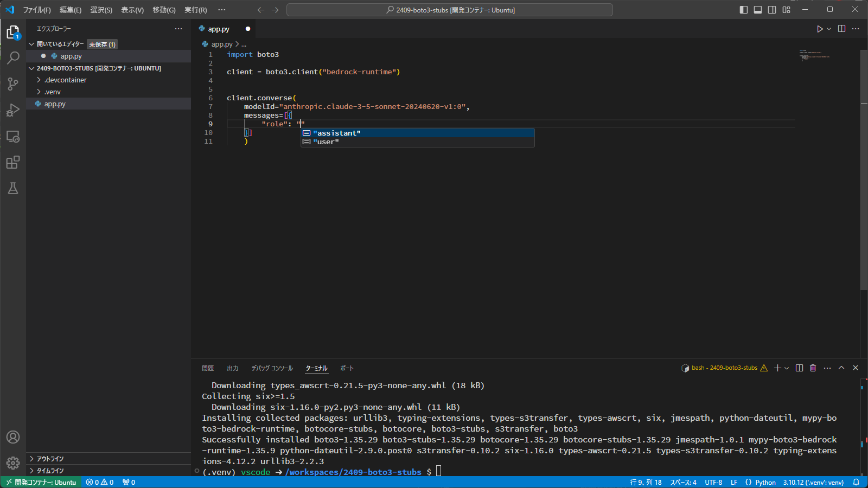Open the new terminal profile dropdown
This screenshot has height=488, width=868.
click(787, 368)
